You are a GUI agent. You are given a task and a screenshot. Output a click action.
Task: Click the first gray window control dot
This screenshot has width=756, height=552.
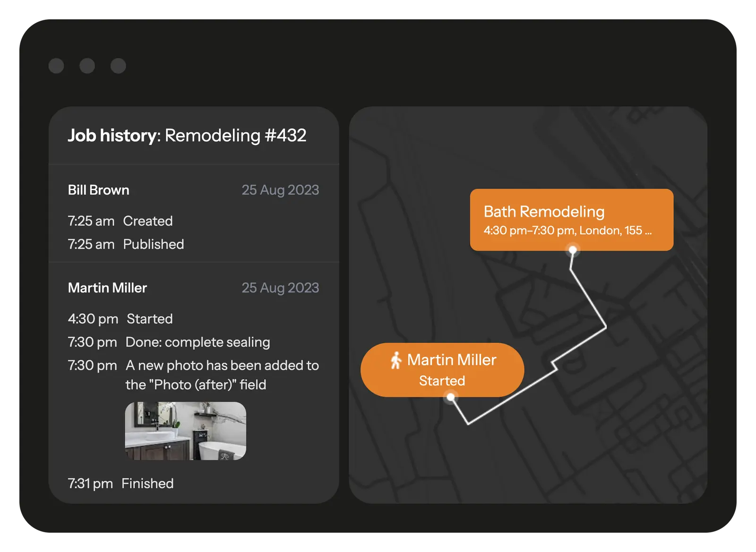click(x=56, y=66)
